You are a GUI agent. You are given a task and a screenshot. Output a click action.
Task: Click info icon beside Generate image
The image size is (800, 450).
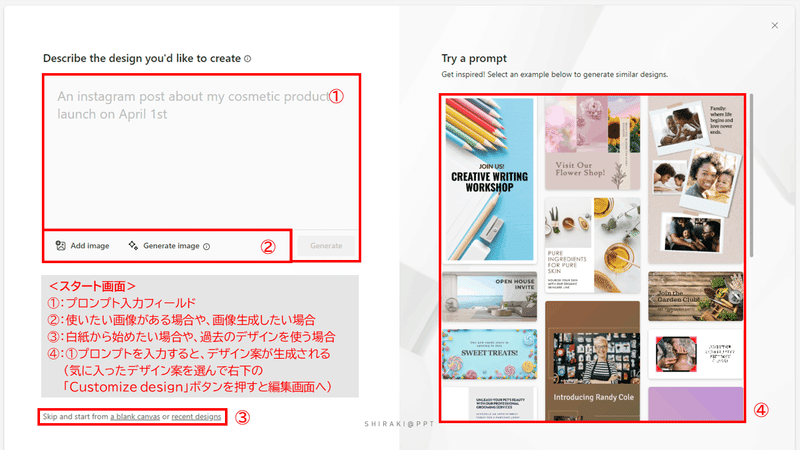click(x=207, y=246)
